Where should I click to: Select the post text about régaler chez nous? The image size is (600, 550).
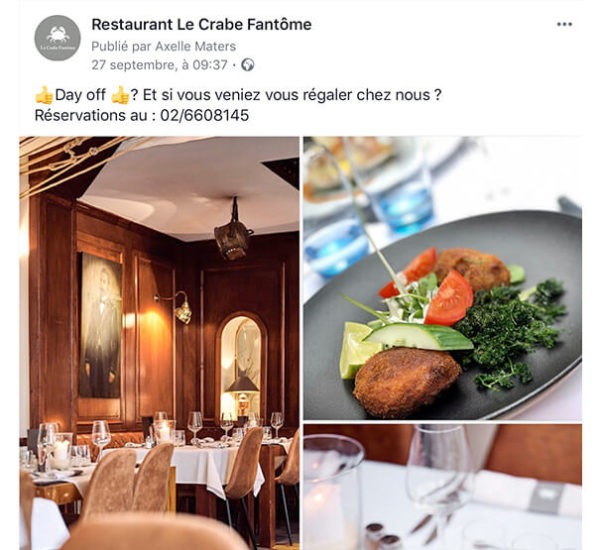click(x=238, y=95)
